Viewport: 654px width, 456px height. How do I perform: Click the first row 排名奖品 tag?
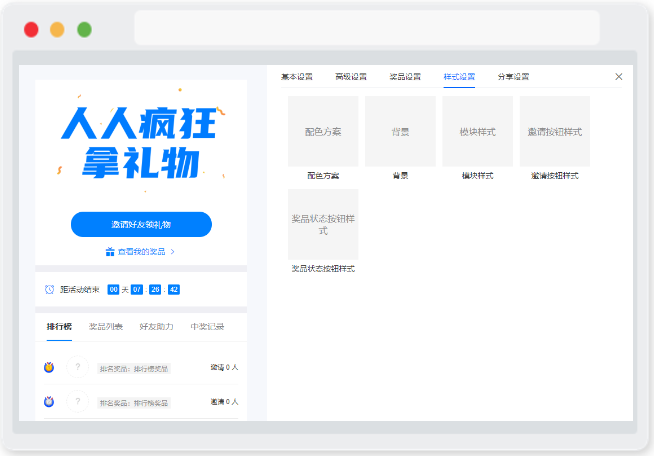coord(134,368)
